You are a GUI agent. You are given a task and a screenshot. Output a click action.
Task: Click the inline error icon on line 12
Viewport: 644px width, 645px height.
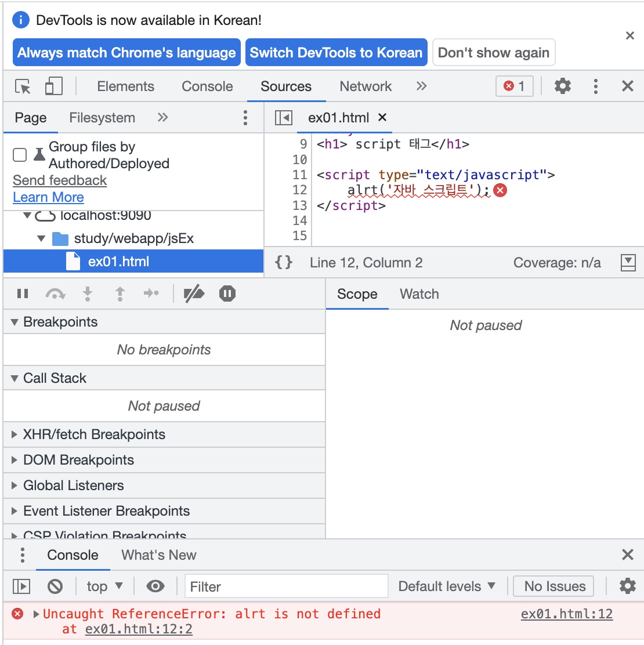[x=500, y=190]
